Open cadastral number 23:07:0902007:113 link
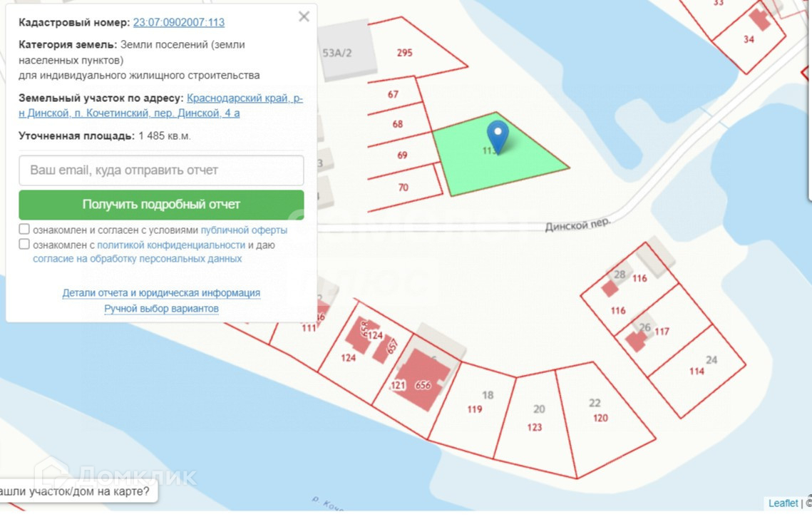812x517 pixels. [x=179, y=22]
